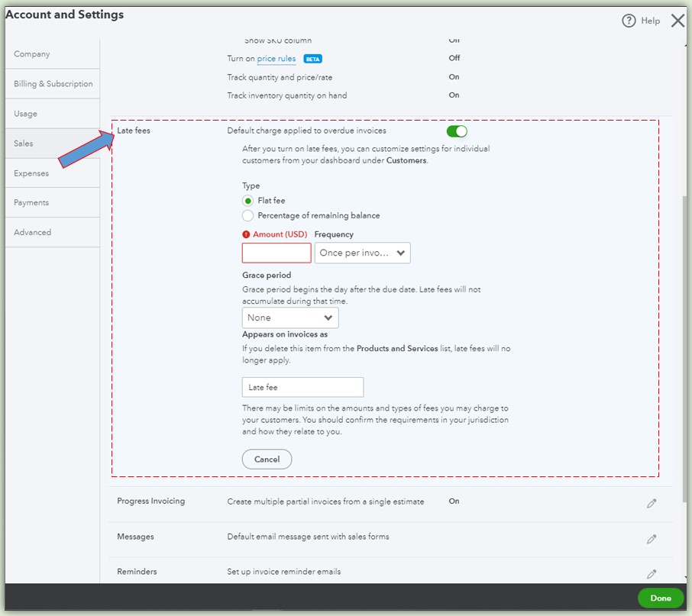Disable the Late fees toggle
692x616 pixels.
[x=456, y=131]
